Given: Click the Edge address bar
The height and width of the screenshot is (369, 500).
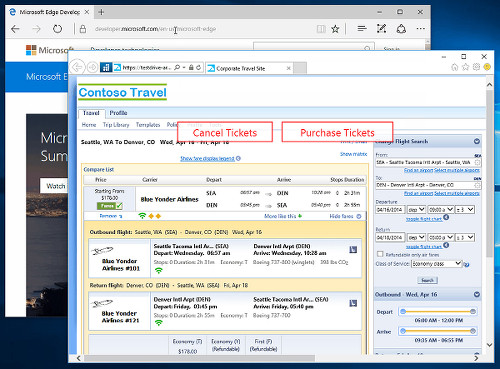Looking at the screenshot, I should pos(197,29).
